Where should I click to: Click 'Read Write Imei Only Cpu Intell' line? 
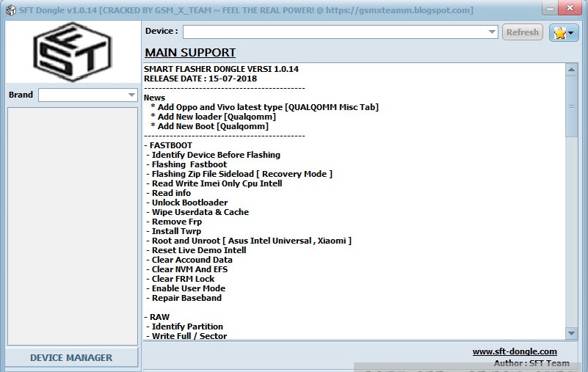click(x=214, y=183)
